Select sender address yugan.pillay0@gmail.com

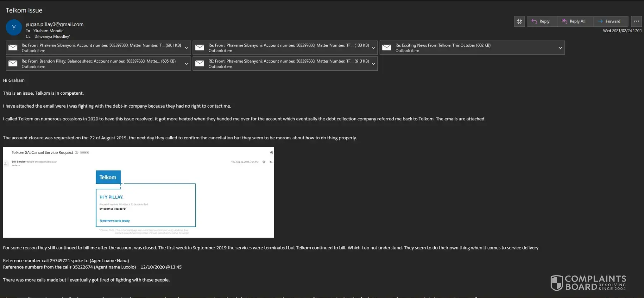[54, 24]
